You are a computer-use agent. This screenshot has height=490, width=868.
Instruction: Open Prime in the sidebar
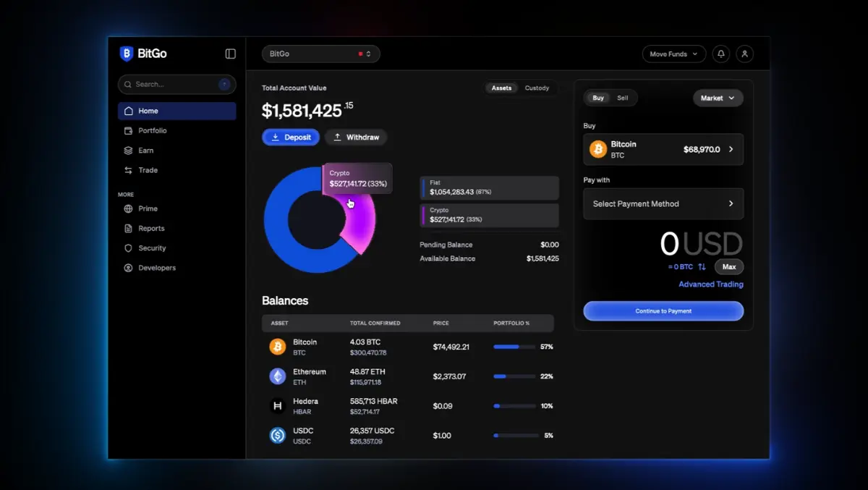point(176,208)
